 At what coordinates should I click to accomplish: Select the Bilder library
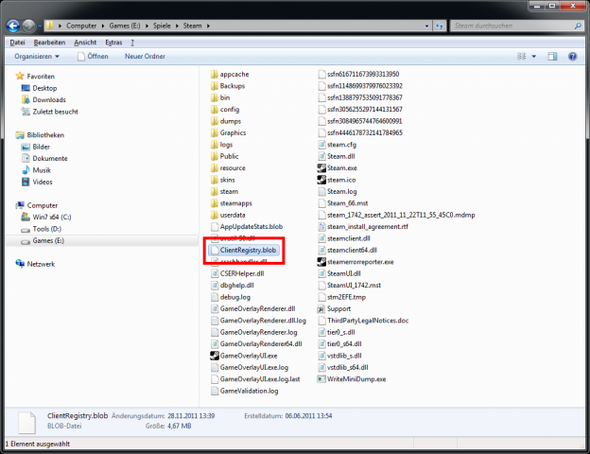tap(35, 147)
